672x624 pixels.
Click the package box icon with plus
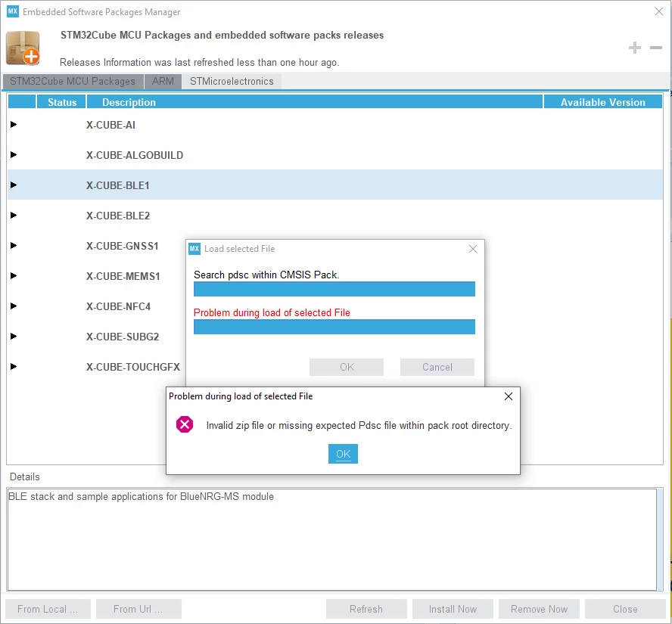click(23, 48)
